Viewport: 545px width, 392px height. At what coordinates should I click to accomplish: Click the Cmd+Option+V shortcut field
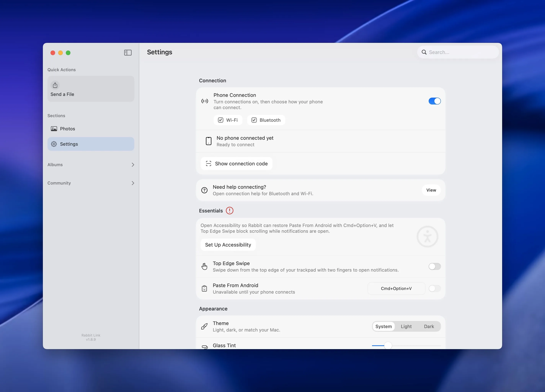396,288
